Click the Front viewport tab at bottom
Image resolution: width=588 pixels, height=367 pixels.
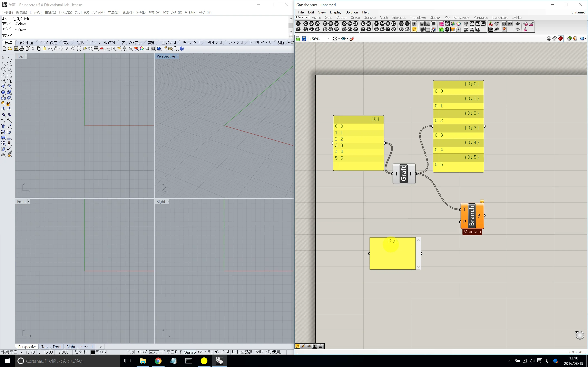pos(57,347)
